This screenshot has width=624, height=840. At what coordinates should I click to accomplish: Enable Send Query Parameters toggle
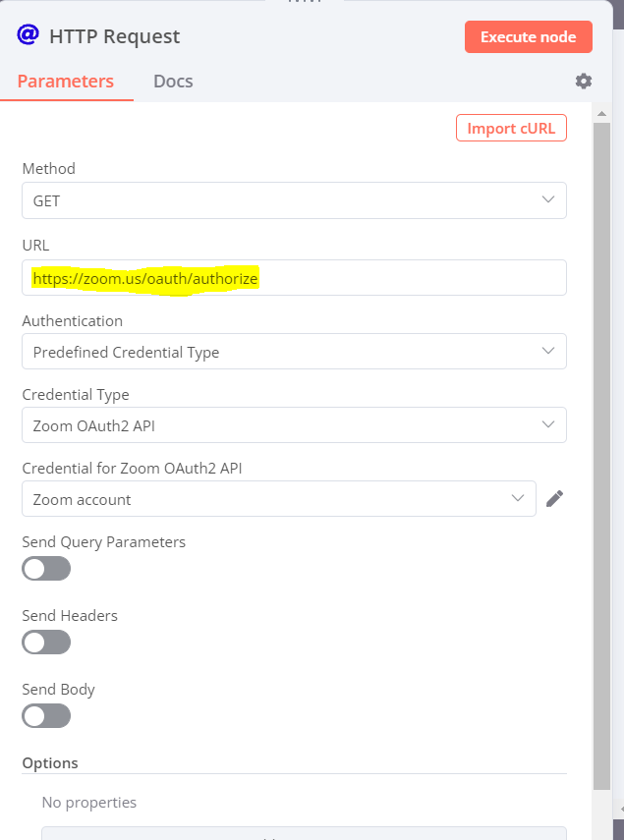click(46, 569)
